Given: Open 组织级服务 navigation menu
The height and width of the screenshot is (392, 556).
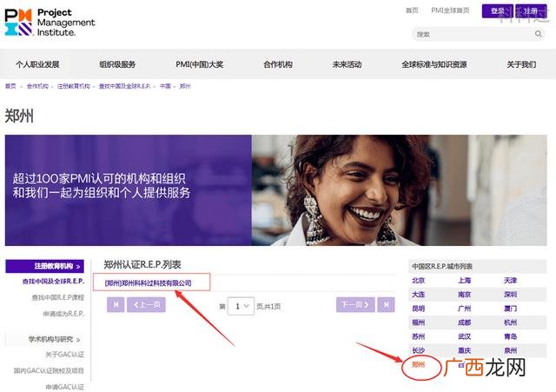Looking at the screenshot, I should [x=117, y=64].
